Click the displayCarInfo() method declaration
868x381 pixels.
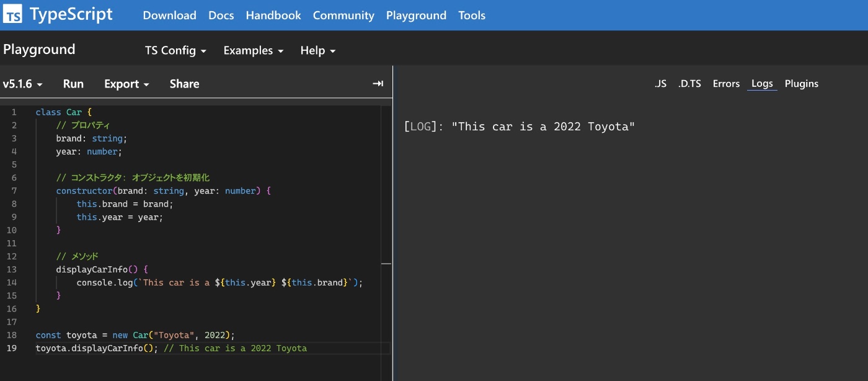point(102,269)
